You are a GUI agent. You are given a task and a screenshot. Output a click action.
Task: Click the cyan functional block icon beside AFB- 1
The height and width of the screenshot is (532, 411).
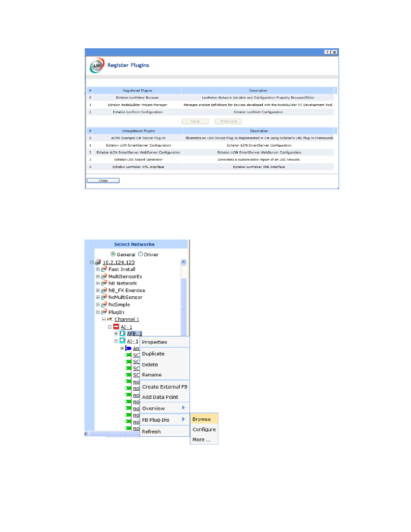122,333
